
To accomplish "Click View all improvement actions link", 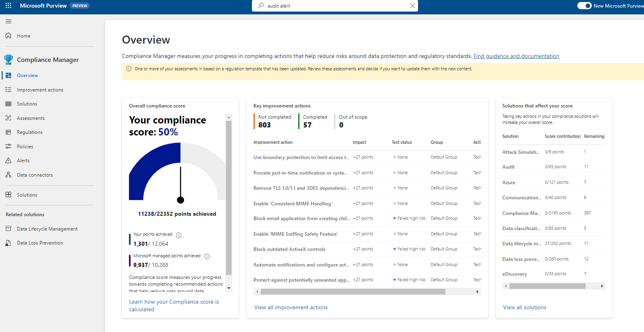I will 291,307.
